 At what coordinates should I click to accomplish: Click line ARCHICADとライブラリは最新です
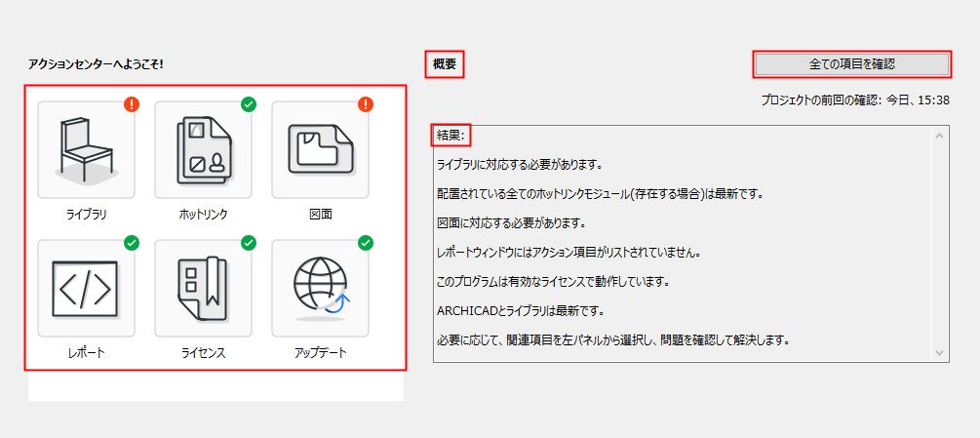(x=523, y=310)
